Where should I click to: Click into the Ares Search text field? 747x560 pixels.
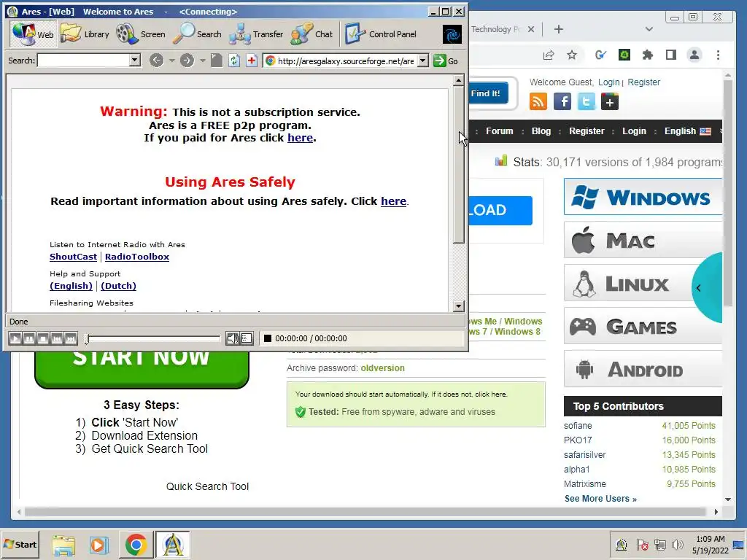(x=83, y=61)
